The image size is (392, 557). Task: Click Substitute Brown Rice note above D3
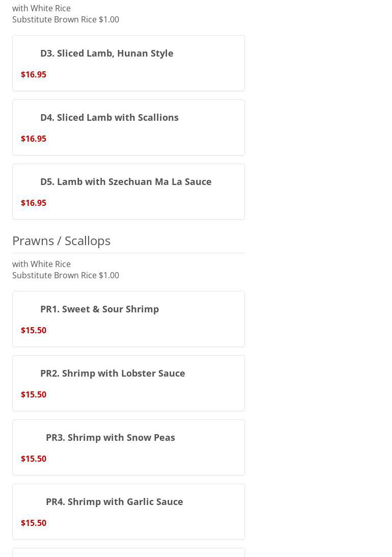pos(66,19)
